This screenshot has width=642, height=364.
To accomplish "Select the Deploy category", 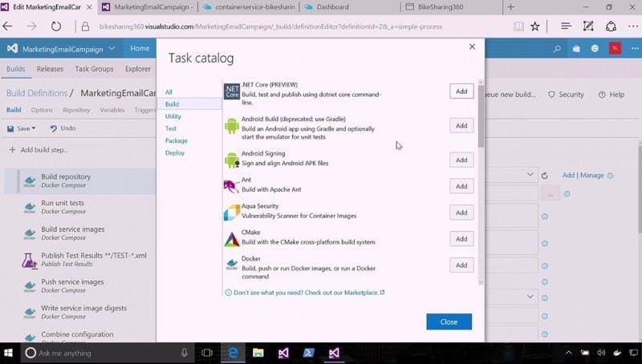I will (175, 152).
